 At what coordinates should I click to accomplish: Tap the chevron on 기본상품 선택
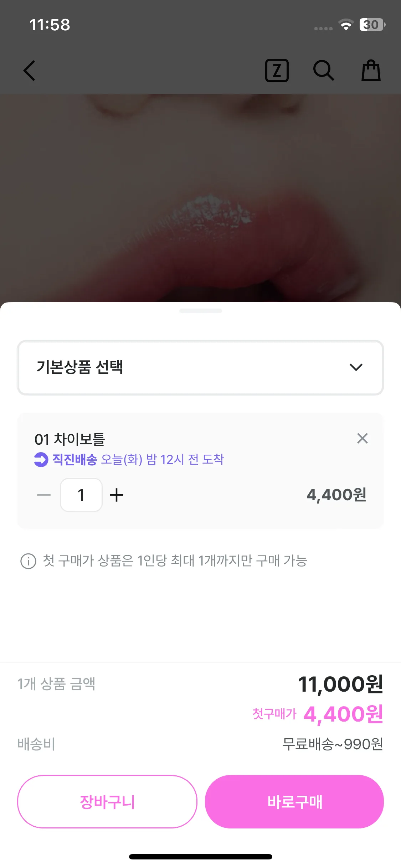pos(356,367)
